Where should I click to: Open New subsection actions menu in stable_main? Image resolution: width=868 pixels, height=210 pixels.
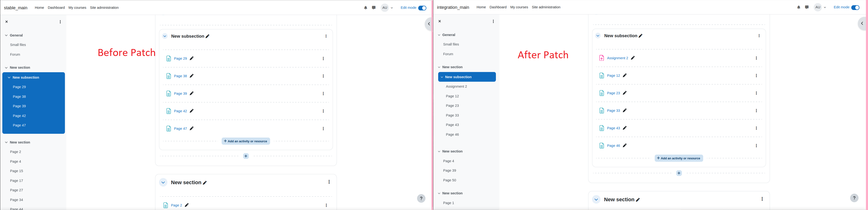click(326, 36)
